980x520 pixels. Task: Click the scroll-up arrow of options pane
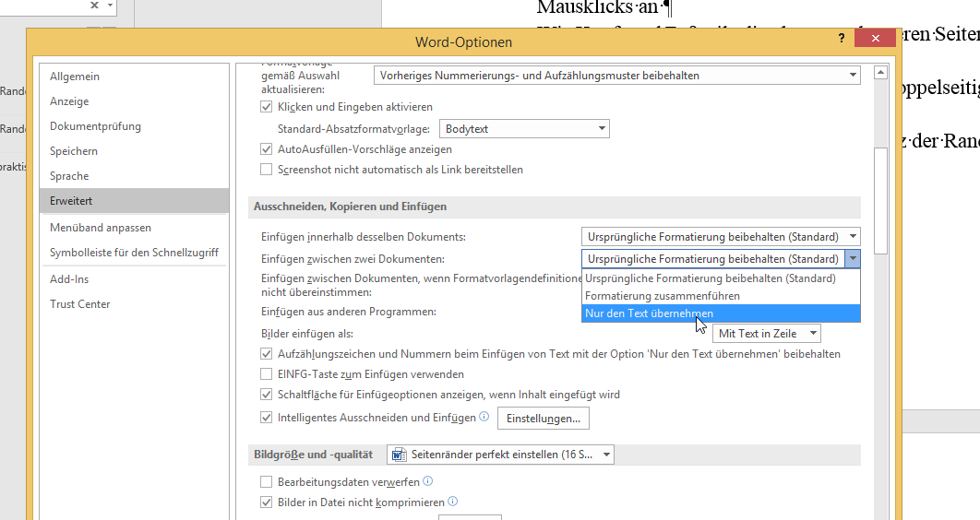pyautogui.click(x=880, y=73)
